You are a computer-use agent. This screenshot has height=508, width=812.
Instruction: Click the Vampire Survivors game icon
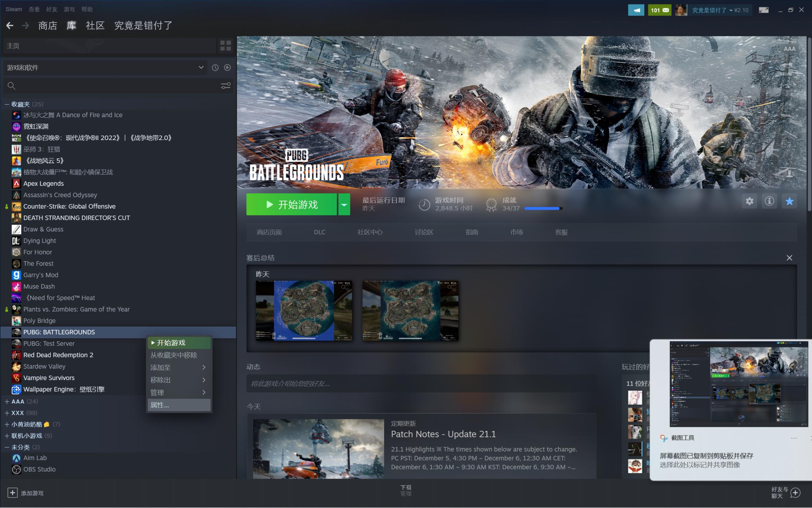pos(16,378)
